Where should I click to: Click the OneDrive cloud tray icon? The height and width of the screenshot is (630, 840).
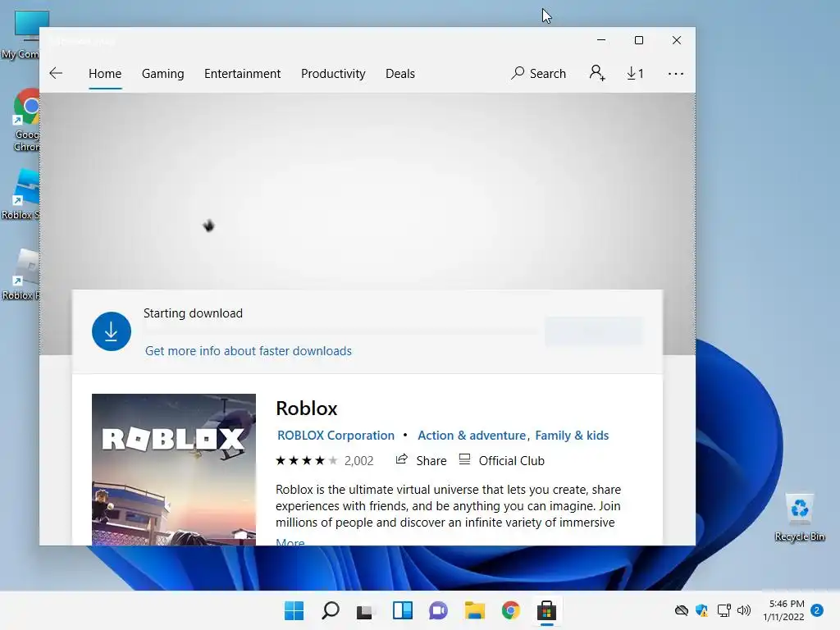click(x=682, y=610)
